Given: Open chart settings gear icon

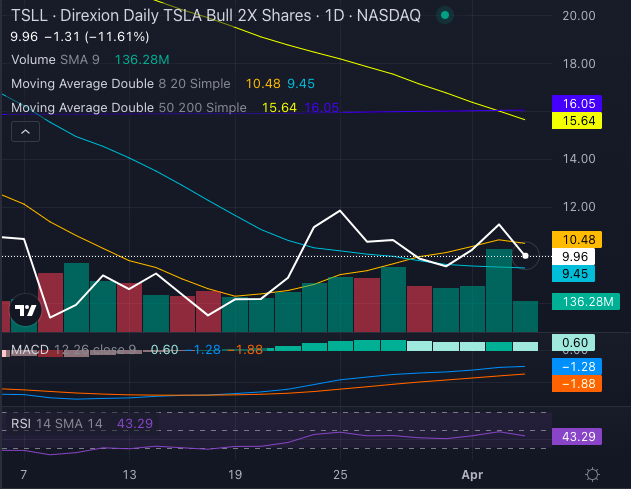Looking at the screenshot, I should point(592,474).
